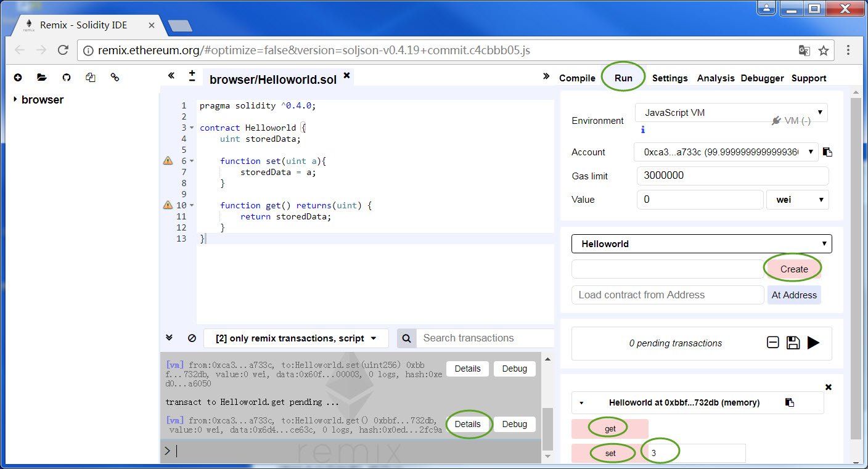Open the Debugger tab
This screenshot has height=469, width=868.
point(762,78)
